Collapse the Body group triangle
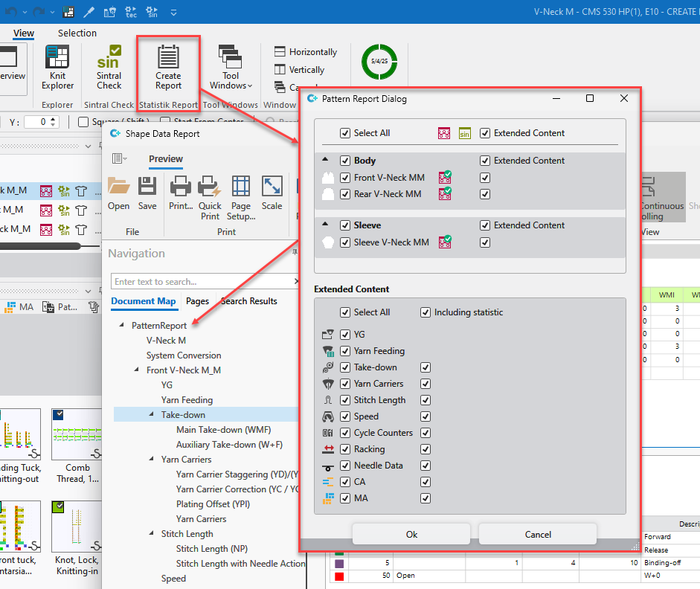700x589 pixels. pos(325,161)
